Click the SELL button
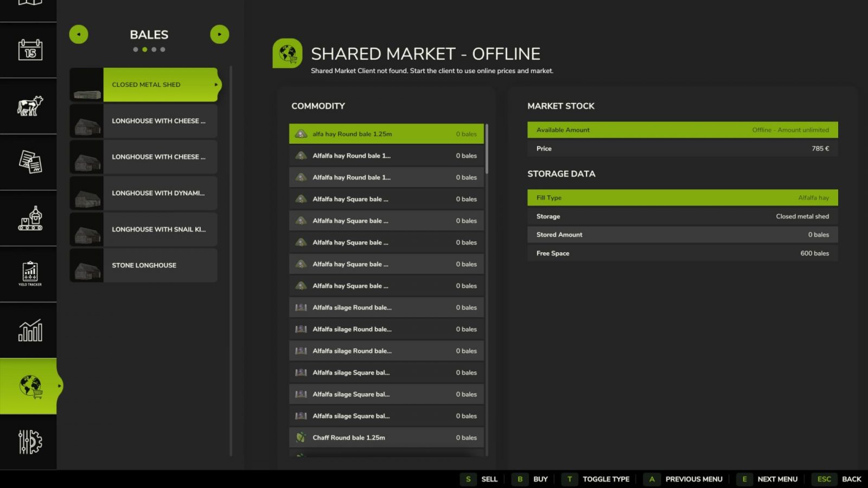This screenshot has height=488, width=868. point(489,479)
